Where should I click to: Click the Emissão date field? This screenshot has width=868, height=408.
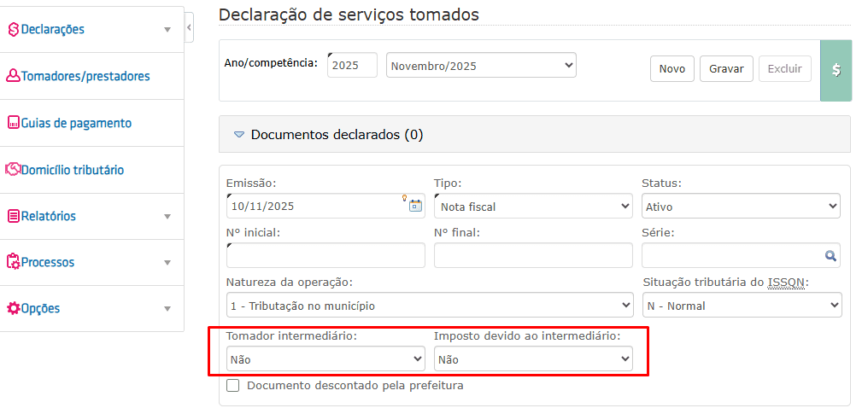(x=325, y=207)
